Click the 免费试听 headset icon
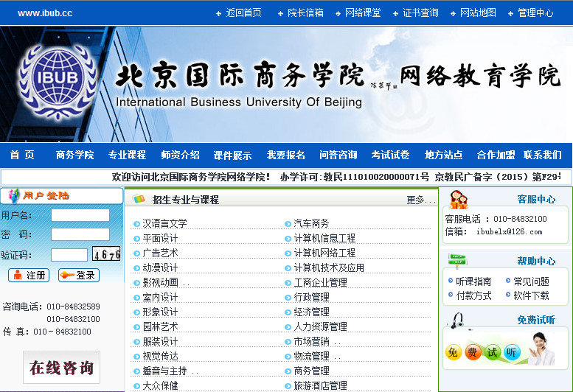573x392 pixels. pos(456,321)
